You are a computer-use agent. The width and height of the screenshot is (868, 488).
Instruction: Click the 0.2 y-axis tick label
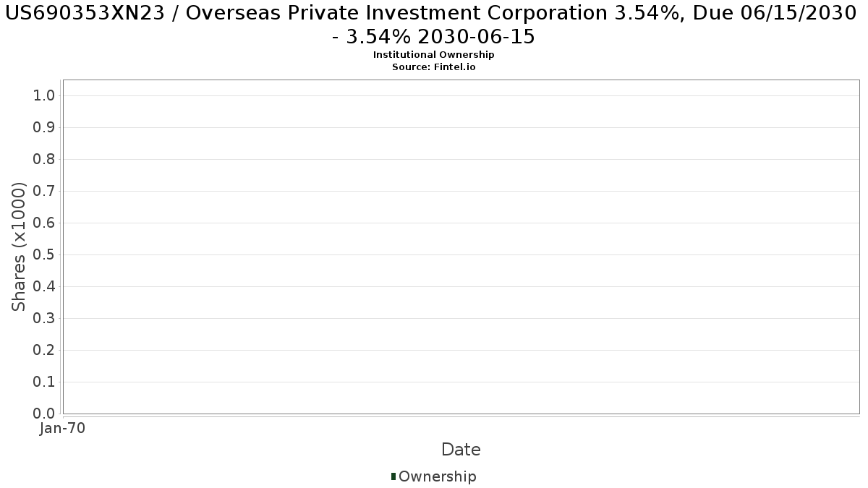tap(44, 350)
